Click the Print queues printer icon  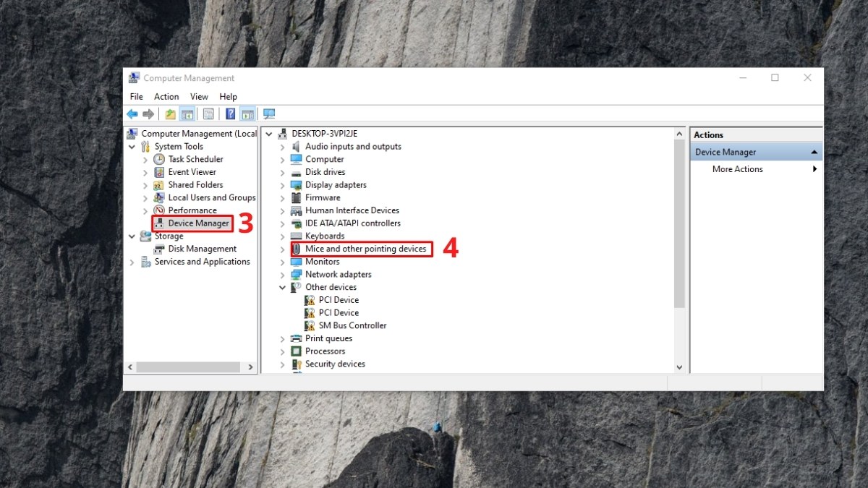tap(296, 338)
